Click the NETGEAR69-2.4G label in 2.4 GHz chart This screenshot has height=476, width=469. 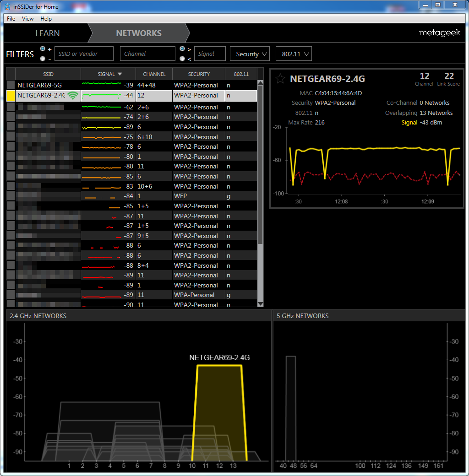click(x=219, y=357)
